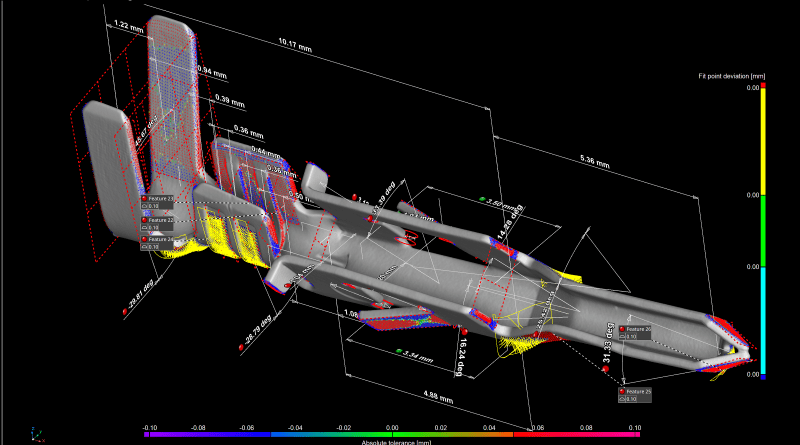Click the tolerance symbol icon under Feature 25
Image resolution: width=800 pixels, height=445 pixels.
622,399
